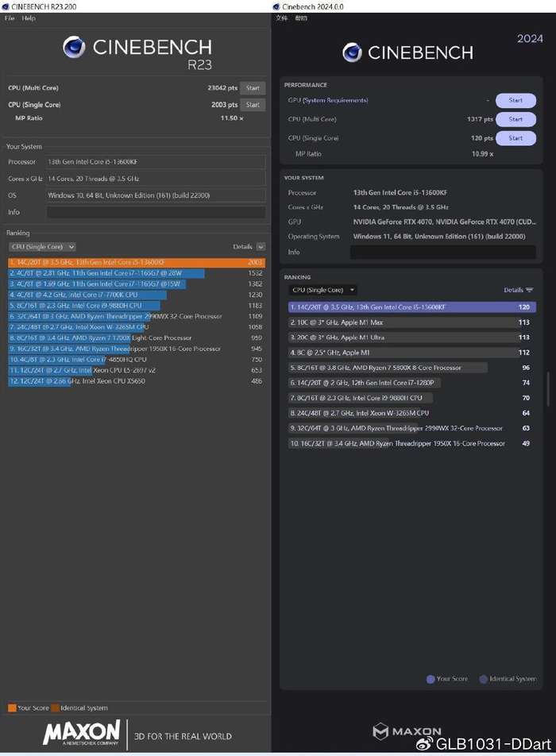
Task: Expand the CPU (Single Core) dropdown in R23 ranking
Action: point(42,247)
